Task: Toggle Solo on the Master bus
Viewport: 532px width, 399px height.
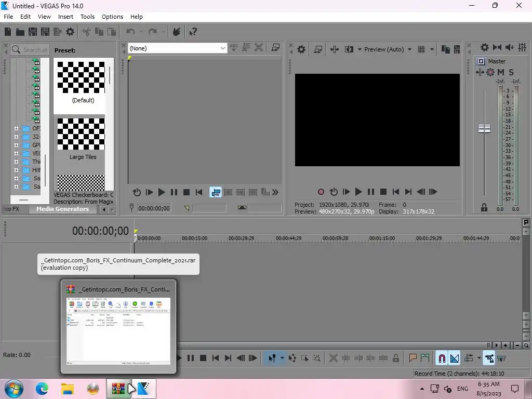Action: pos(511,72)
